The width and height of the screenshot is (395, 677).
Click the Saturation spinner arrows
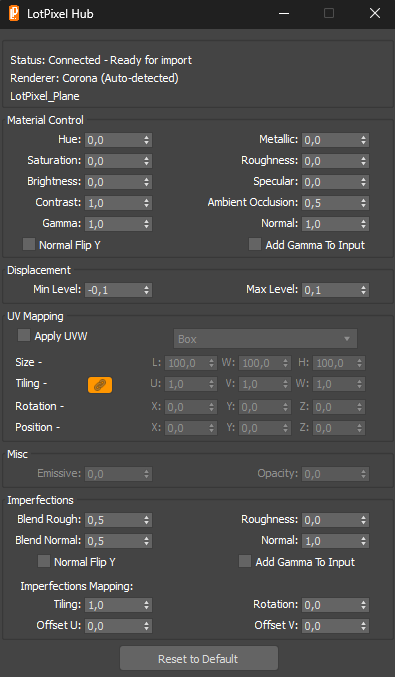(147, 161)
